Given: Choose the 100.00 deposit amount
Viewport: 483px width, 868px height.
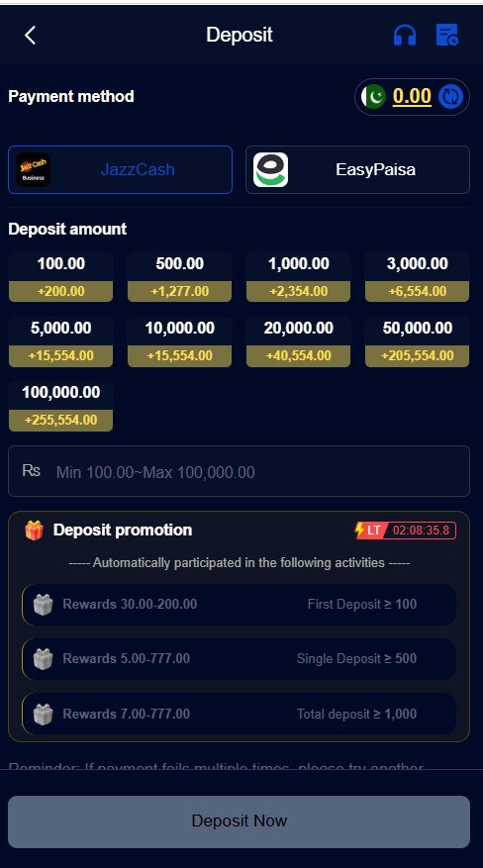Looking at the screenshot, I should click(x=60, y=277).
